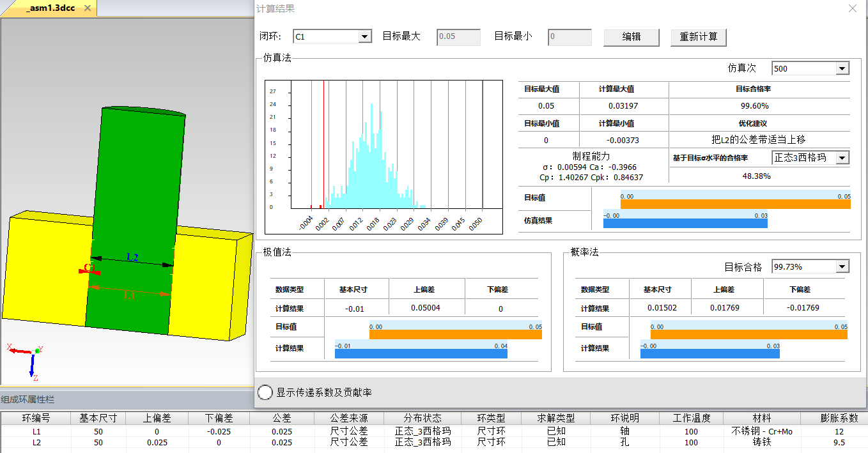This screenshot has width=868, height=453.
Task: Click the orange 目标值 bar in 概率法
Action: pyautogui.click(x=750, y=334)
